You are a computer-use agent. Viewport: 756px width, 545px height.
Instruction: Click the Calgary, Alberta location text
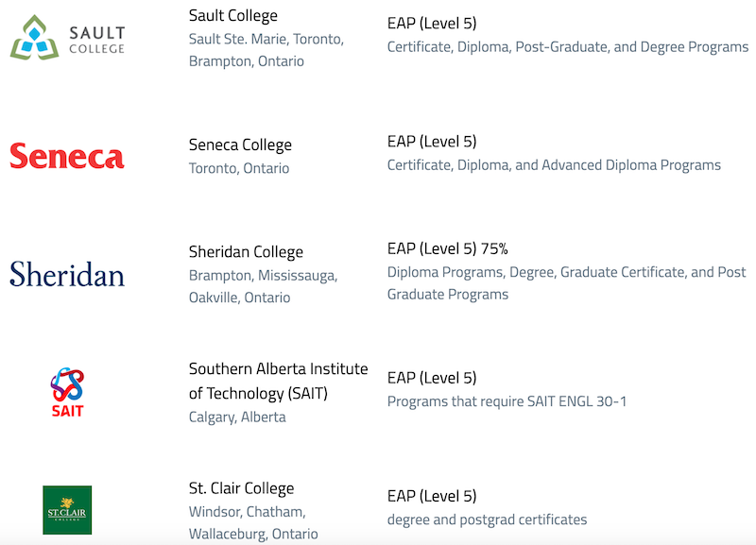237,417
